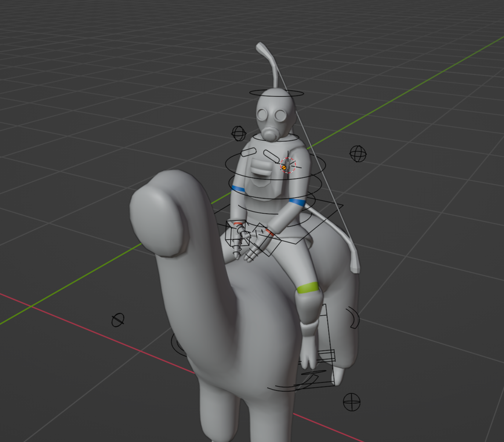Select the sphere control right of the shoulder
504x442 pixels.
pos(358,153)
